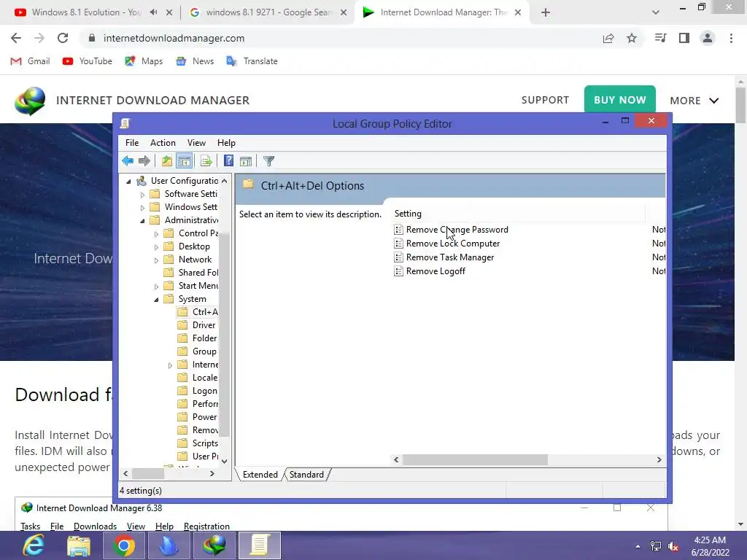The image size is (747, 560).
Task: Switch to the Extended tab
Action: (260, 475)
